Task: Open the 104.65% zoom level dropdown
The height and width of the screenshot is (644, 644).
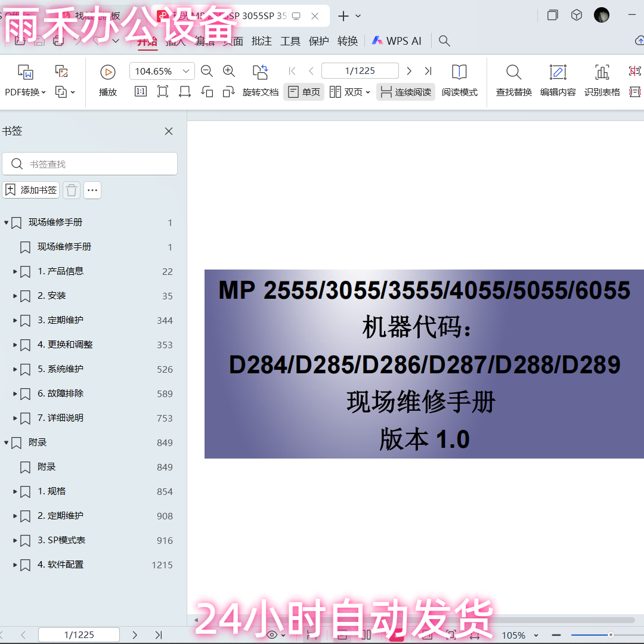Action: [x=186, y=71]
